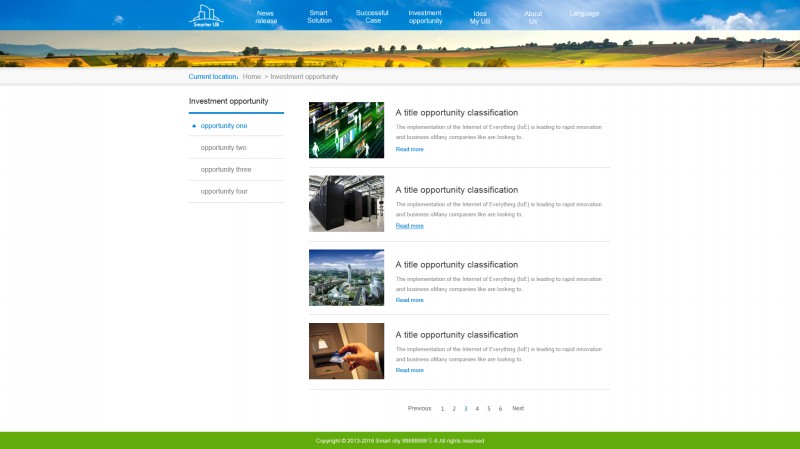Screen dimensions: 800x449
Task: Select opportunity four in sidebar
Action: click(x=223, y=191)
